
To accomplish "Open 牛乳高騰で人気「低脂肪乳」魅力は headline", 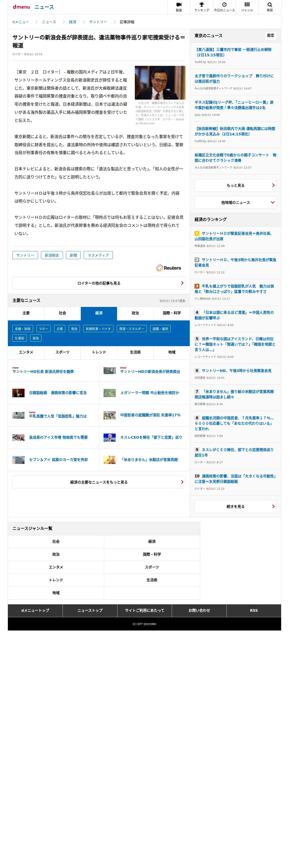I will 58,416.
